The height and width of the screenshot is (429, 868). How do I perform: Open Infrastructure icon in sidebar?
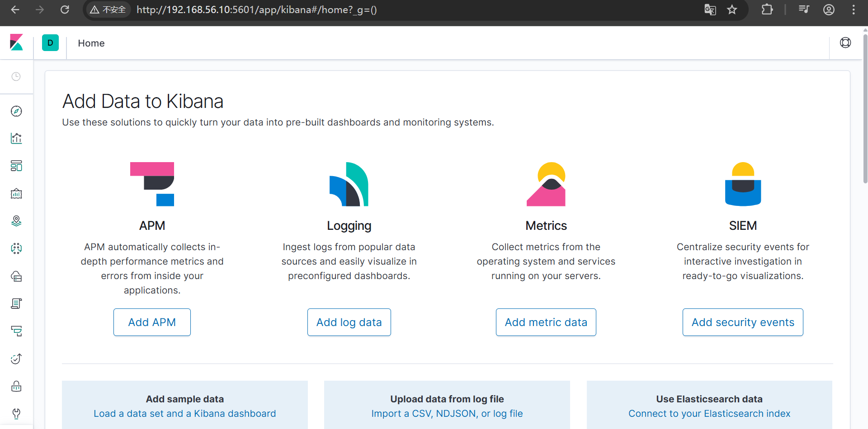16,276
